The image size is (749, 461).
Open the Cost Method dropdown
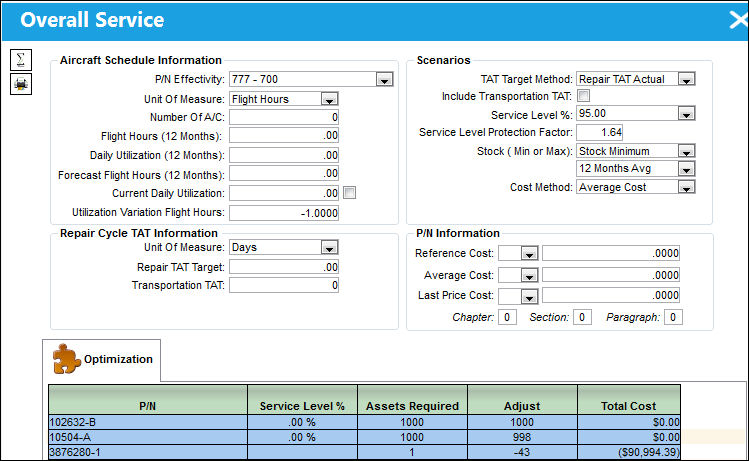(x=686, y=187)
